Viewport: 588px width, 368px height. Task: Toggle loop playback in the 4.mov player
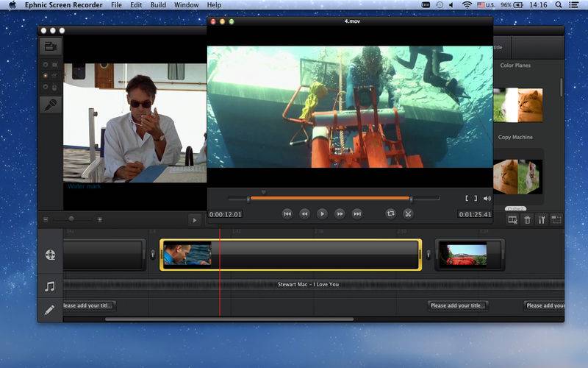pyautogui.click(x=390, y=213)
